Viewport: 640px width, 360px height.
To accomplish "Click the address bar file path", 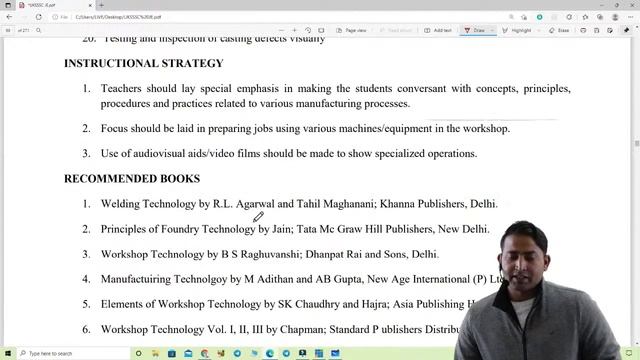I will pyautogui.click(x=118, y=17).
